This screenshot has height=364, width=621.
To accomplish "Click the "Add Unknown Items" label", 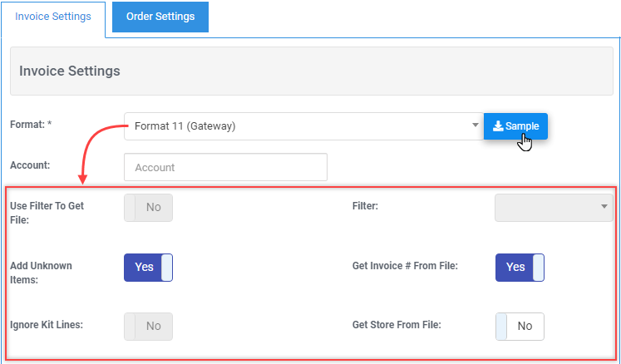I will click(x=41, y=273).
